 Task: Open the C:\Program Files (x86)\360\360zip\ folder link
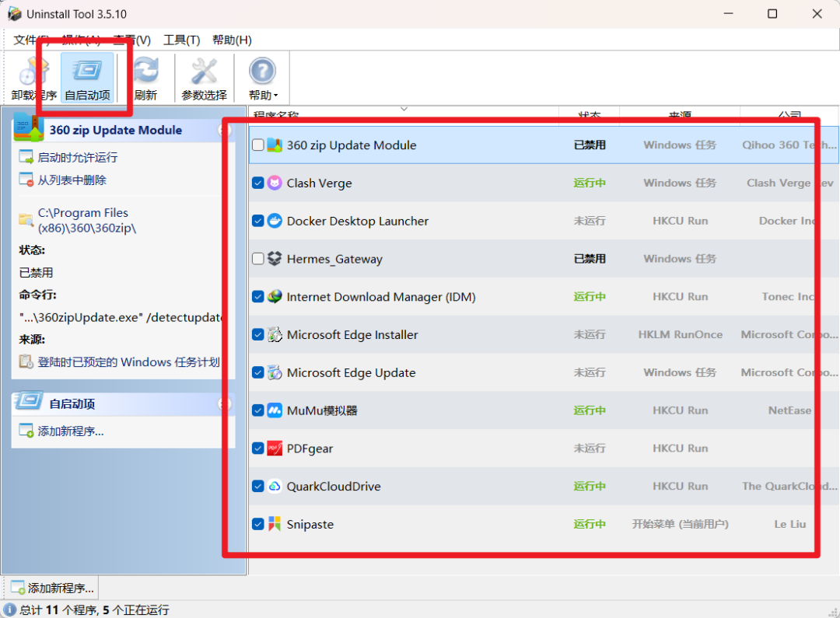coord(87,220)
